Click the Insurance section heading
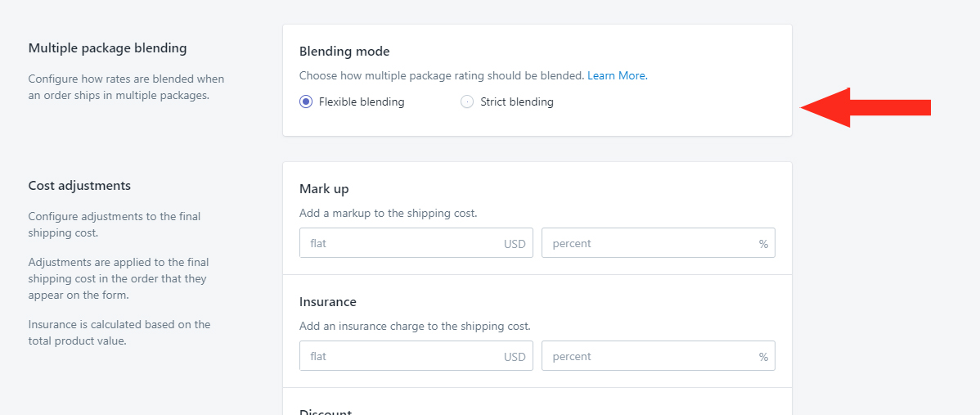This screenshot has width=980, height=415. coord(327,302)
